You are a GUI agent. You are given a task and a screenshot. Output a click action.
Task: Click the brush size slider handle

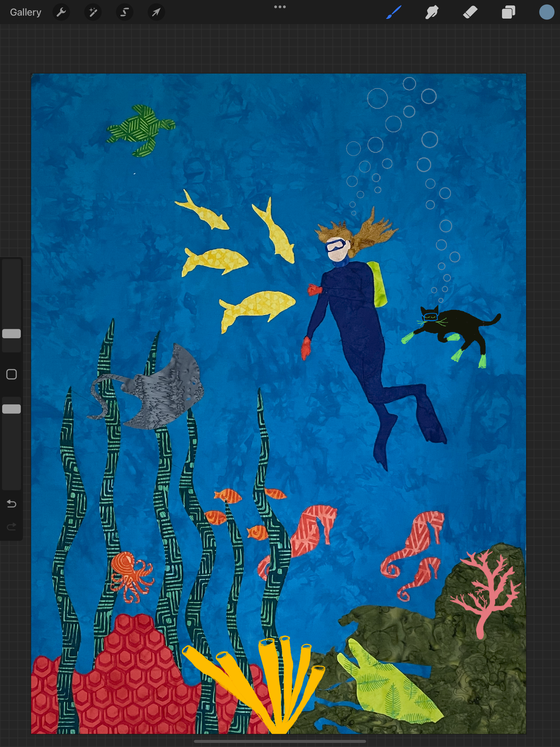pos(11,334)
